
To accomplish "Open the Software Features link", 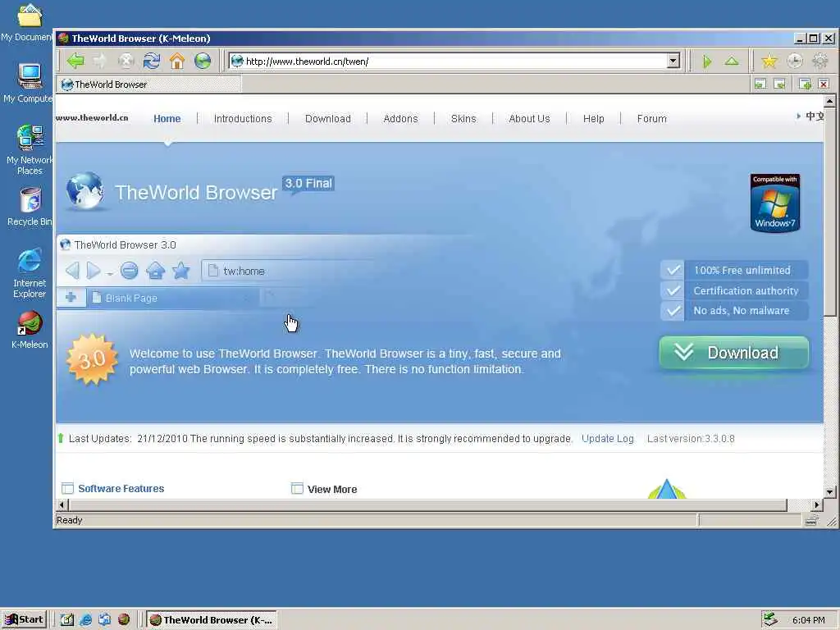I will coord(121,488).
